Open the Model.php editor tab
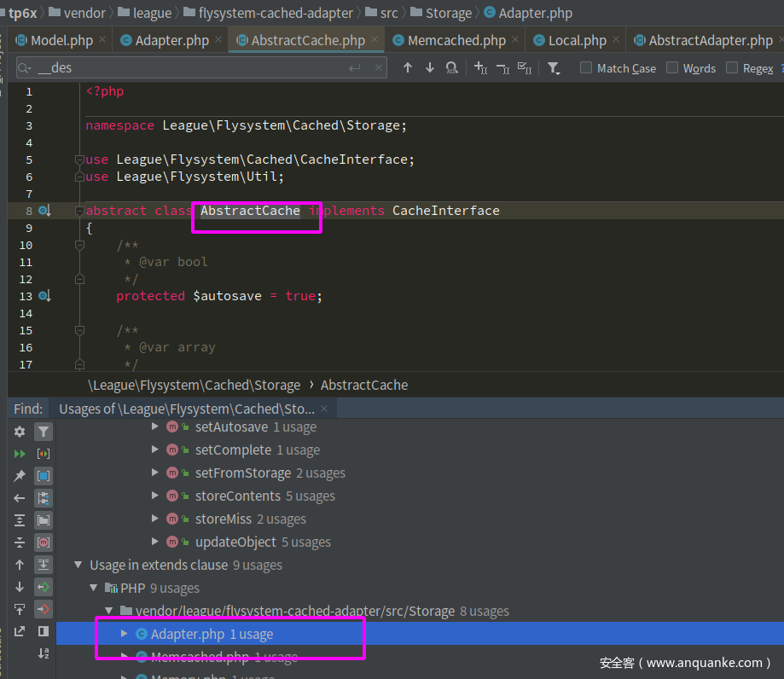This screenshot has width=784, height=679. tap(61, 40)
